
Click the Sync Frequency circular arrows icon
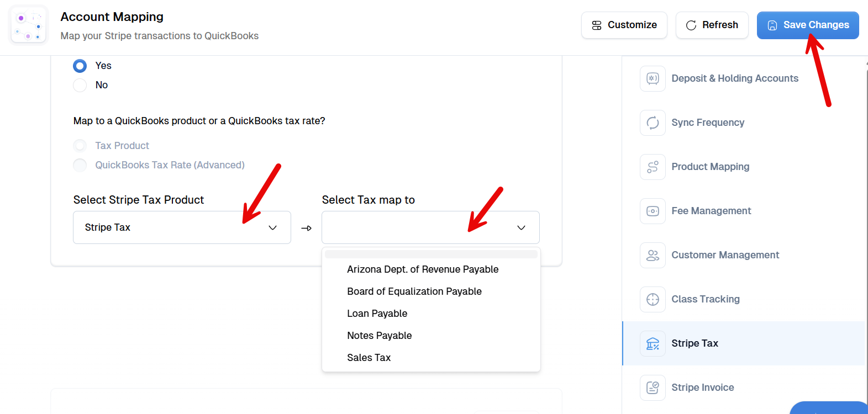653,123
